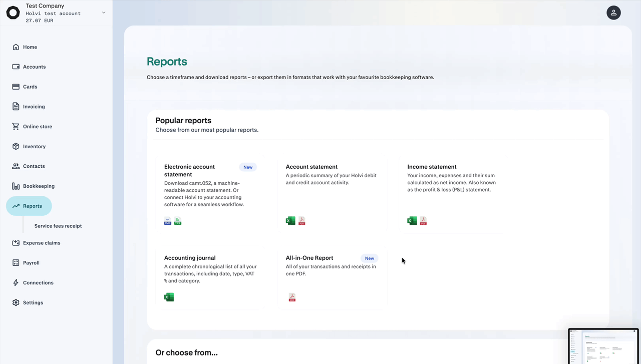The image size is (641, 364).
Task: Click the Cards credit card icon
Action: (16, 87)
